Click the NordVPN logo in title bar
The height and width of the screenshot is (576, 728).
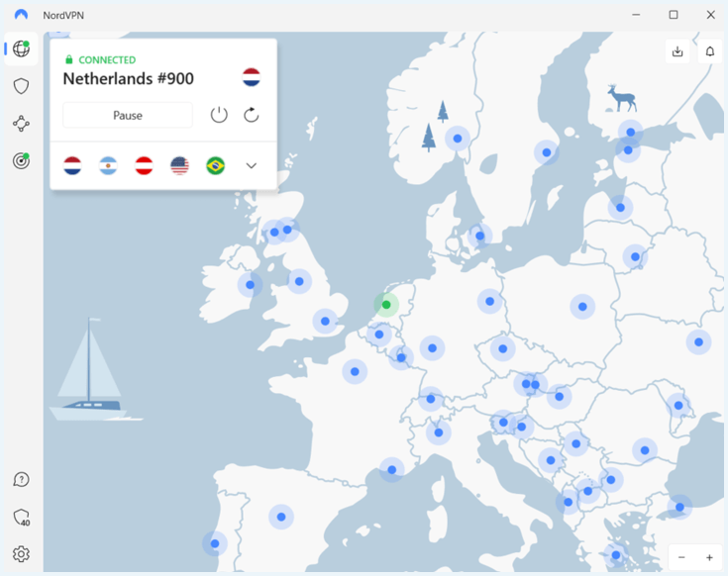tap(21, 15)
